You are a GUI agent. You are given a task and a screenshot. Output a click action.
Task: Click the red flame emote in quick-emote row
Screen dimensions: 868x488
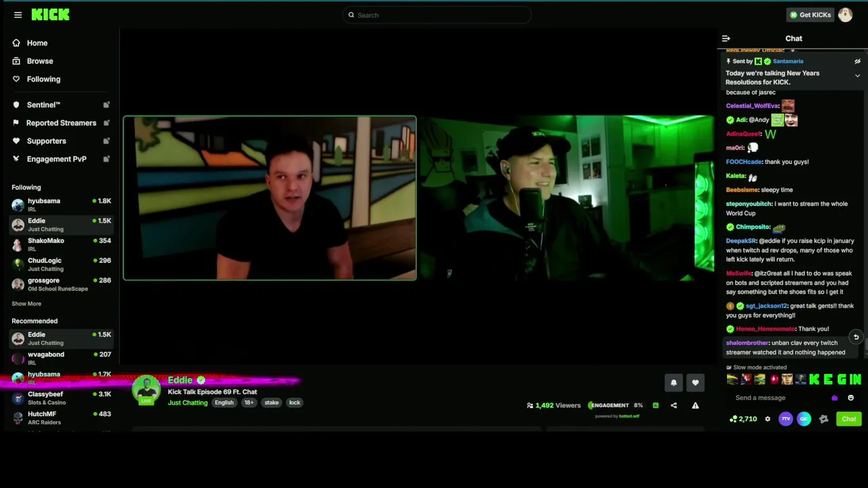coord(774,380)
